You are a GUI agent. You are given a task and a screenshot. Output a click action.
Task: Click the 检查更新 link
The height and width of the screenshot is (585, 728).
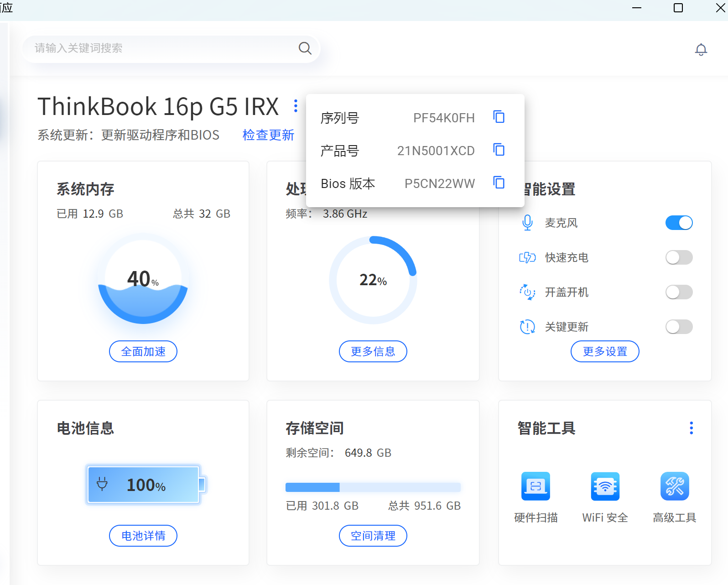268,135
